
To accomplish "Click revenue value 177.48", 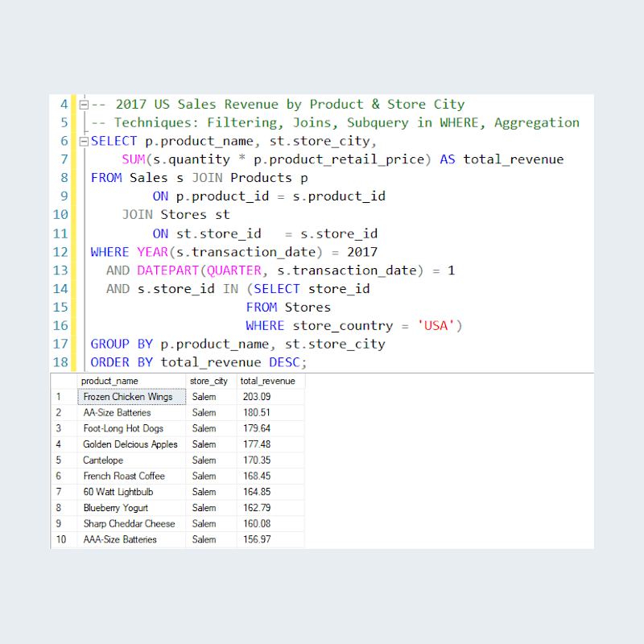I will [257, 444].
